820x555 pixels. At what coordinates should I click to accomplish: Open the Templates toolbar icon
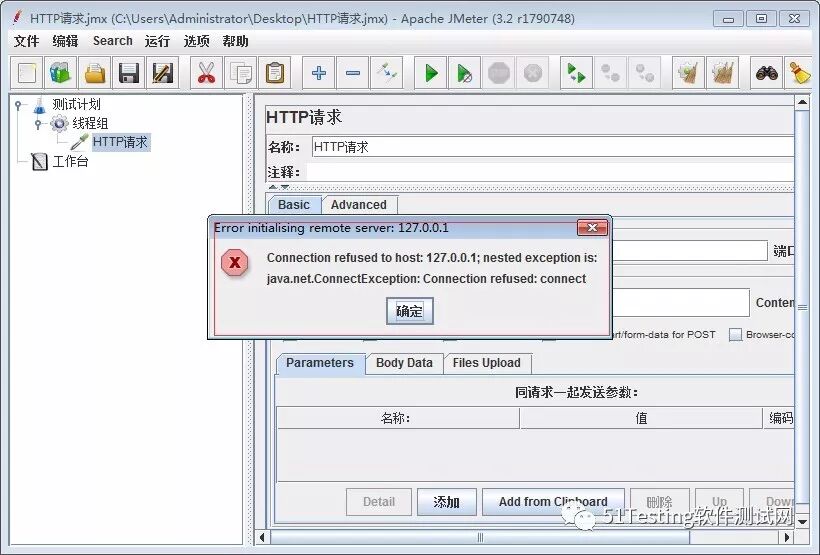pyautogui.click(x=61, y=73)
